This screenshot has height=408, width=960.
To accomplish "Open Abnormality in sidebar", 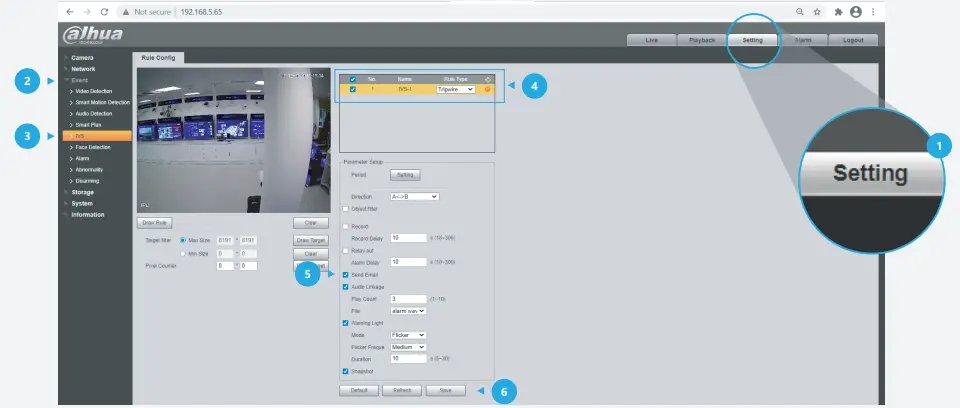I will 89,170.
